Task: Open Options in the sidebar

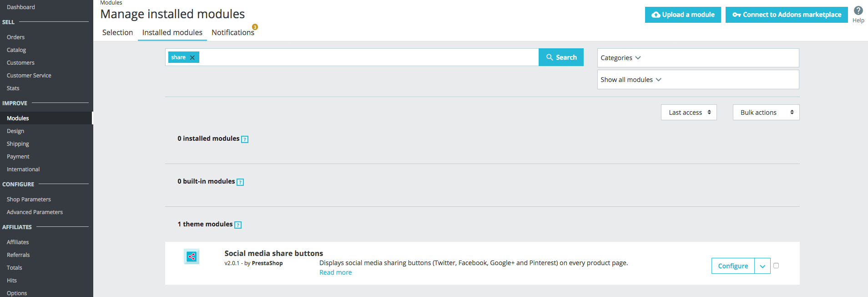Action: click(x=17, y=293)
